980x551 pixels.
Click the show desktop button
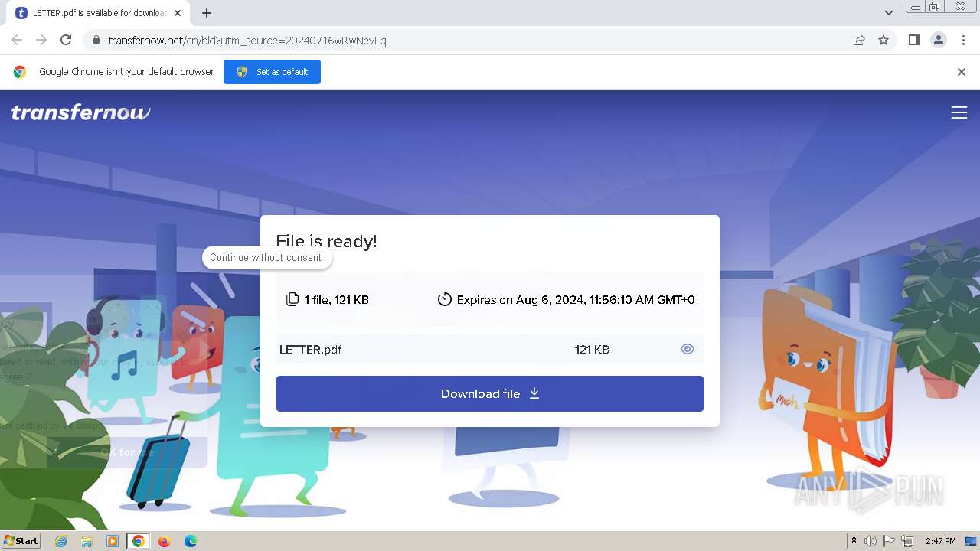971,541
